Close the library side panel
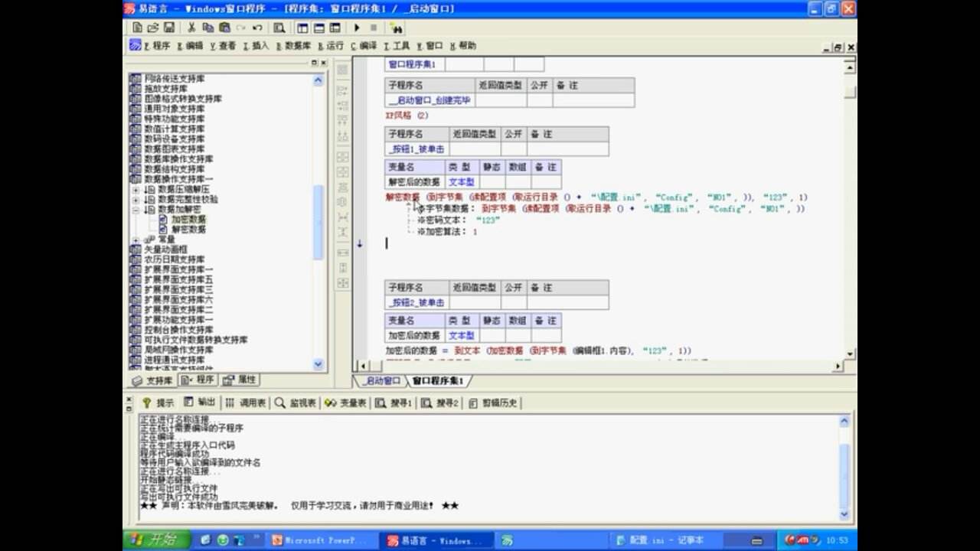This screenshot has width=980, height=551. click(323, 63)
